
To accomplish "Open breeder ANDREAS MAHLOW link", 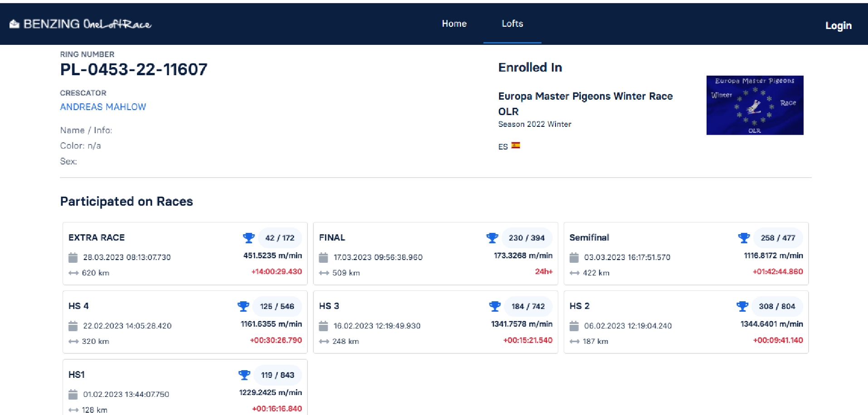I will click(x=103, y=107).
